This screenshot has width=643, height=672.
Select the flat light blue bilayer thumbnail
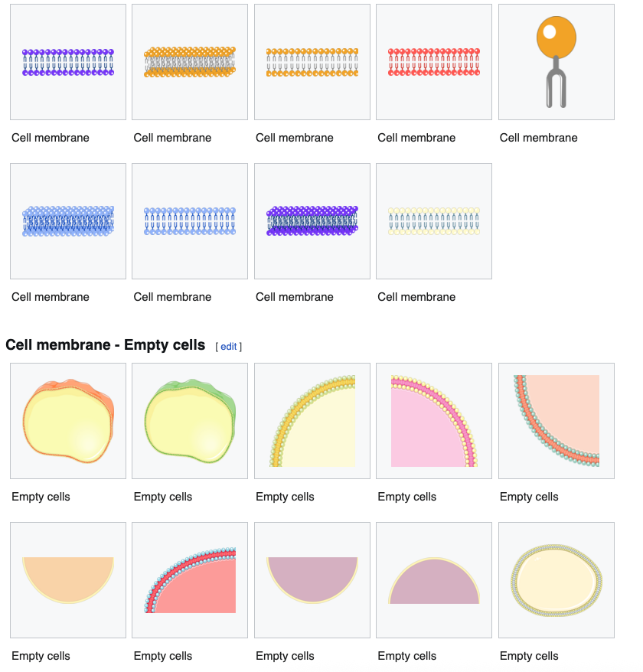190,221
